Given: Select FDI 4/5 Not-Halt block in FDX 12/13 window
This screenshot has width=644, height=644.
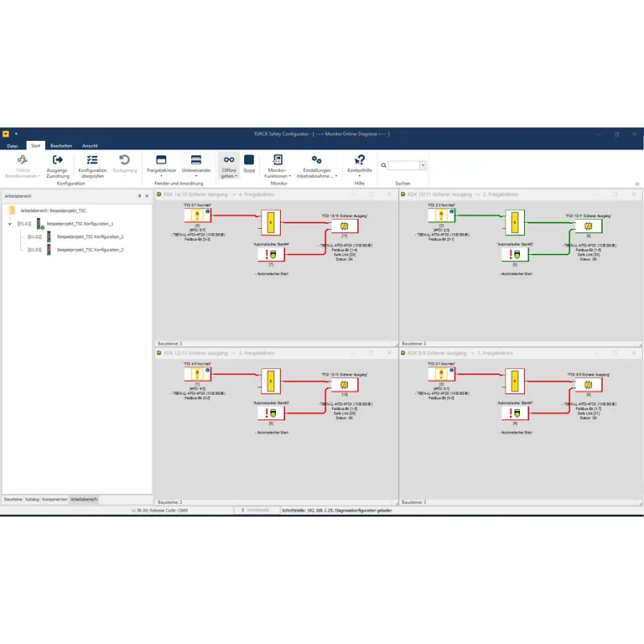Looking at the screenshot, I should 197,374.
